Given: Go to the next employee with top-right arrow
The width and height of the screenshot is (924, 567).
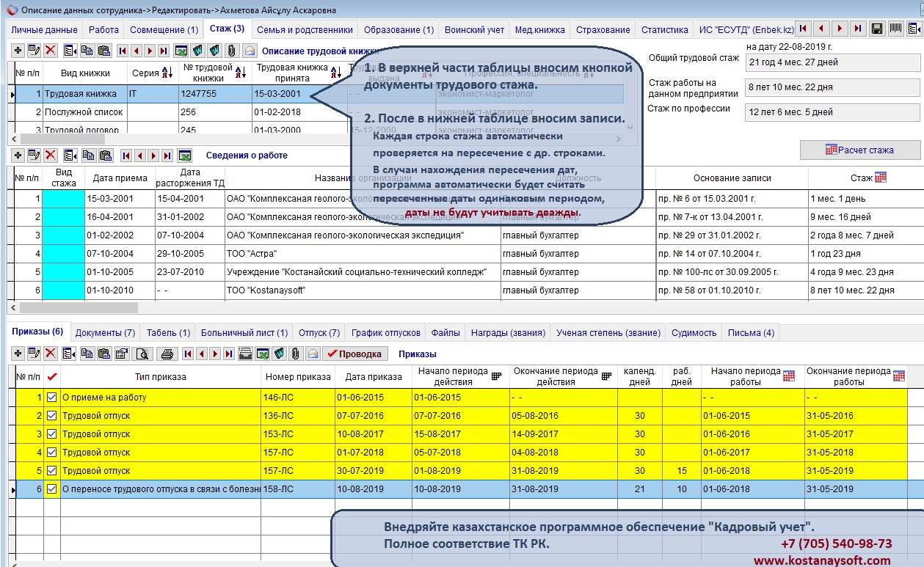Looking at the screenshot, I should pos(840,29).
